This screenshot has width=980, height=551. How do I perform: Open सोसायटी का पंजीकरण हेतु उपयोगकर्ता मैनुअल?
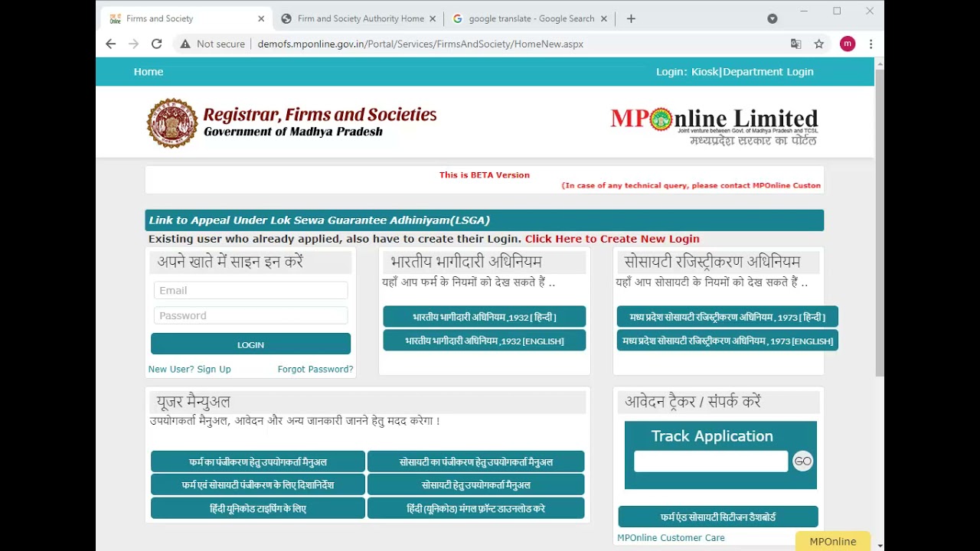[475, 462]
